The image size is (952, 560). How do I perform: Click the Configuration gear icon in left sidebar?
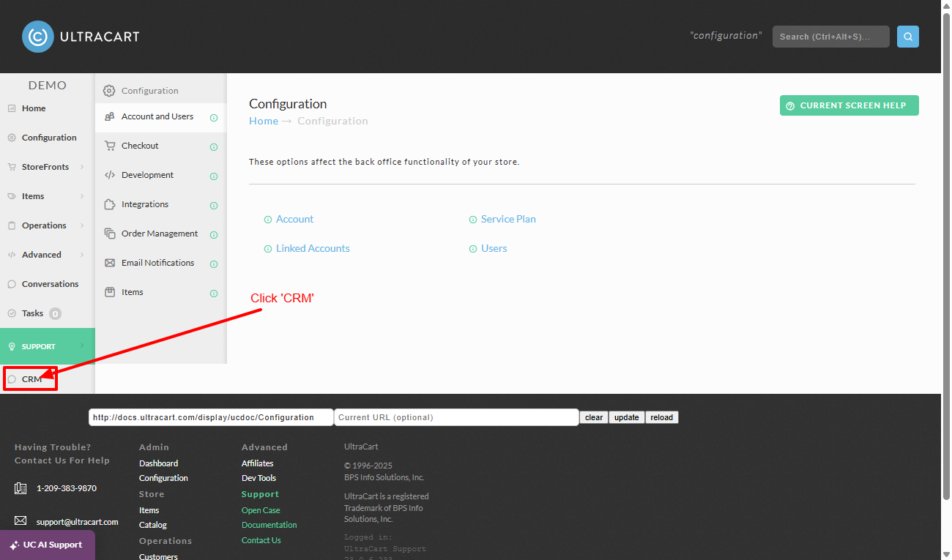coord(12,138)
